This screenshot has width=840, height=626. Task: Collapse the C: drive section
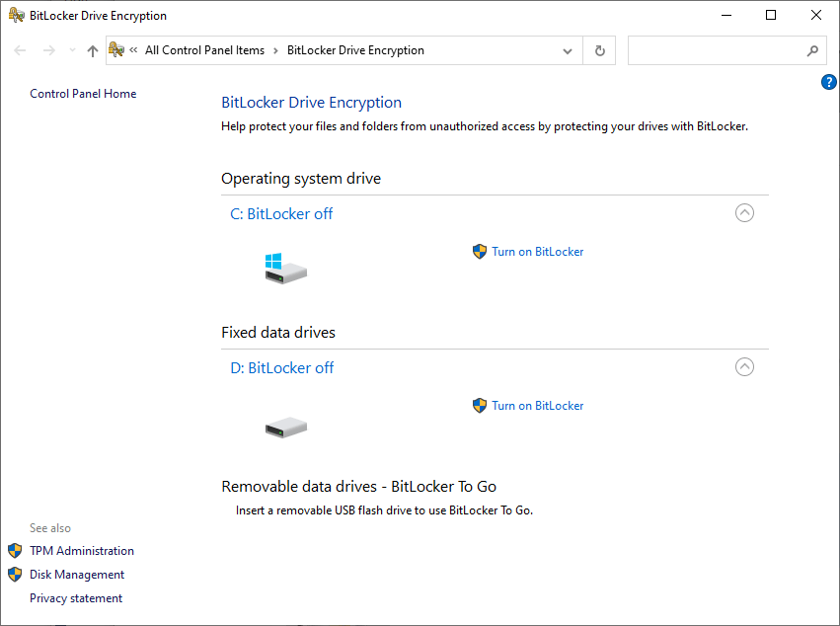pos(744,212)
